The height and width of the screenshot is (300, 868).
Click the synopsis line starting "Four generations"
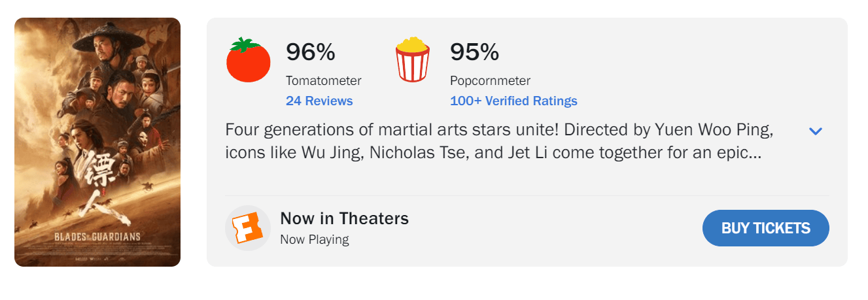(499, 129)
